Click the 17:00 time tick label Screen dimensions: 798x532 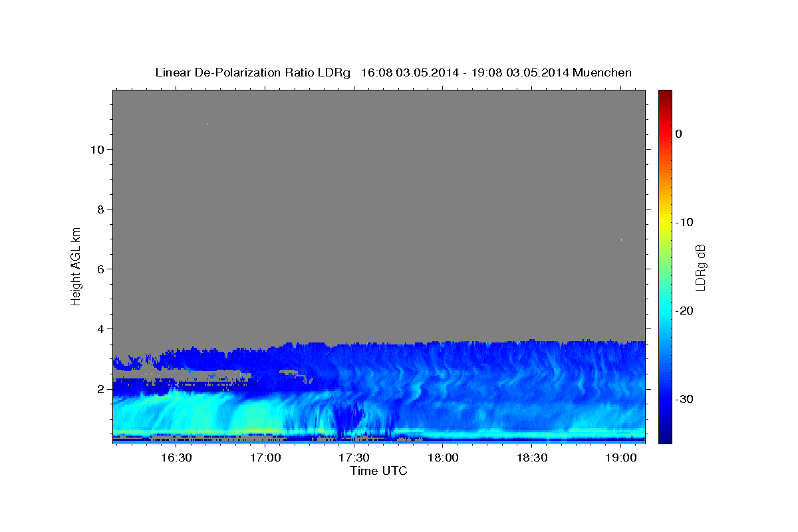[x=265, y=458]
